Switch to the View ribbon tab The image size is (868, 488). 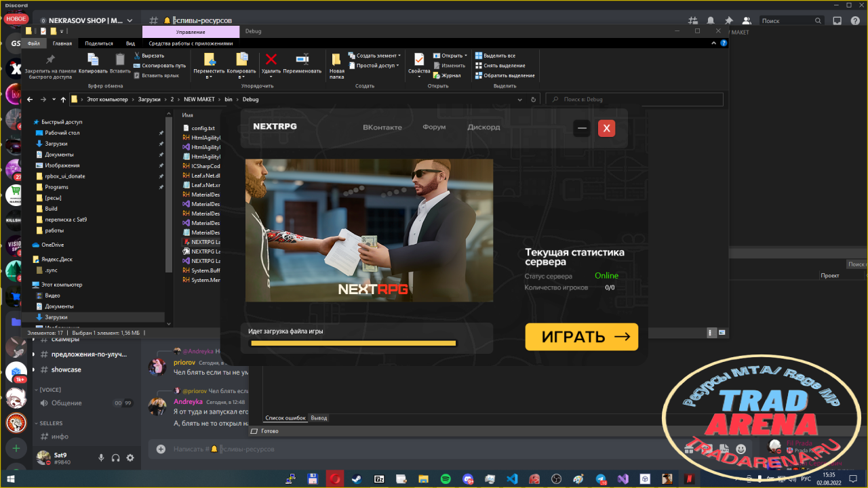130,43
